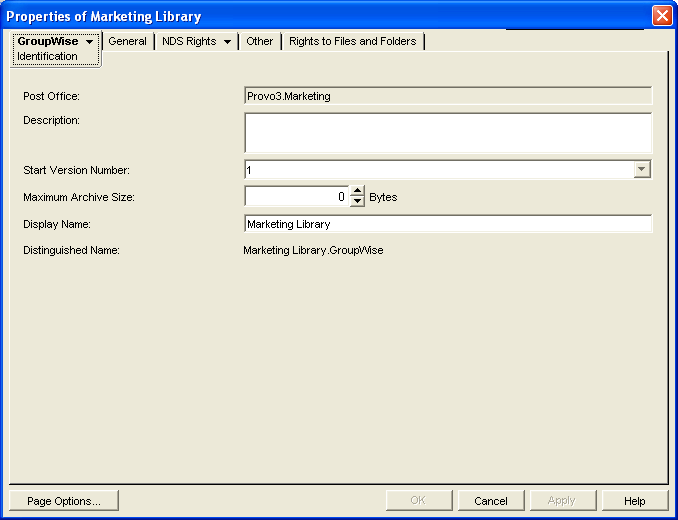Screen dimensions: 678x520
Task: Focus the Maximum Archive Size field
Action: pos(296,197)
